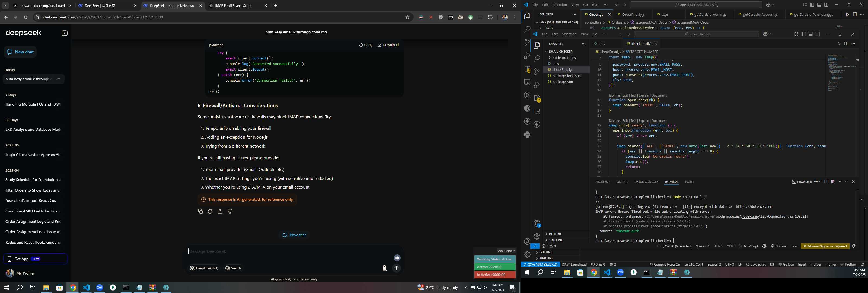Open the Search view in the email-checker activity bar
Image resolution: width=868 pixels, height=293 pixels.
pyautogui.click(x=537, y=58)
